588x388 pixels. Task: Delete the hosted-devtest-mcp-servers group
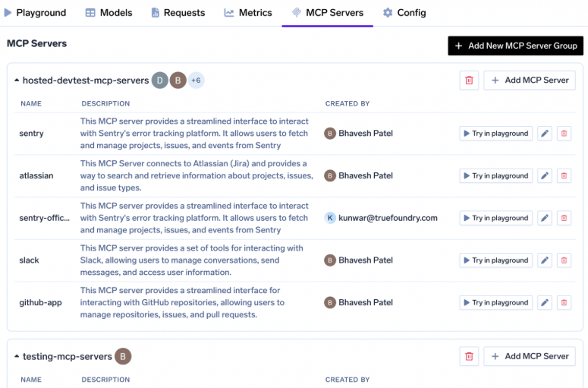point(469,80)
